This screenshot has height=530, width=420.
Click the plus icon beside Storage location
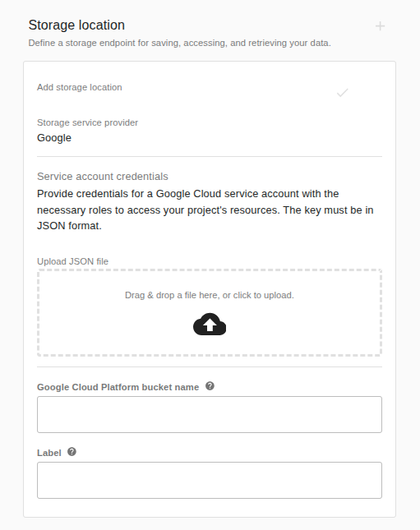[x=380, y=26]
